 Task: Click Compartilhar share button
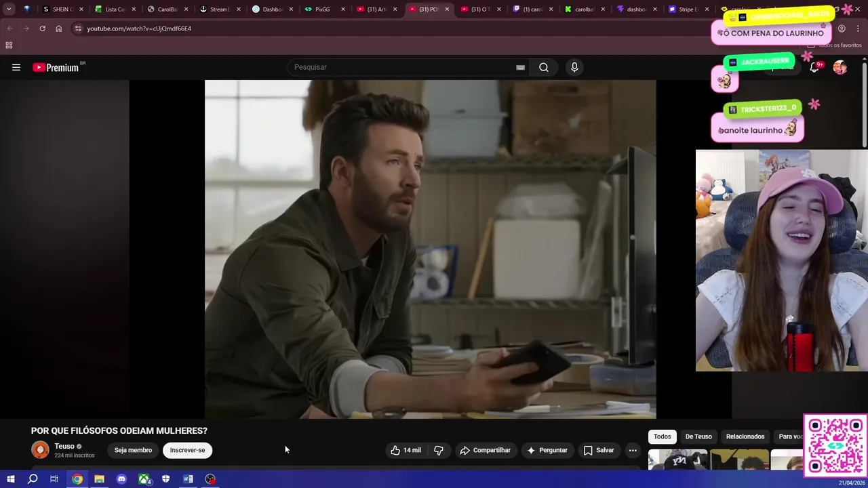[485, 450]
